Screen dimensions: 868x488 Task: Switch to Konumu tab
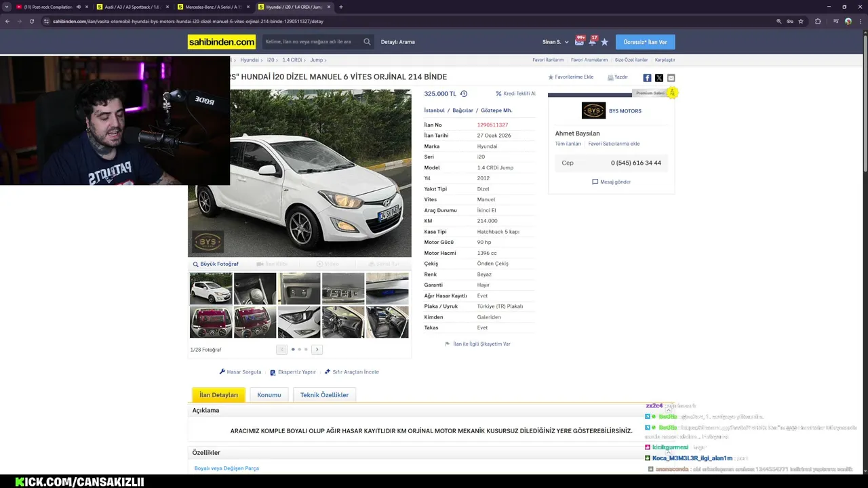(x=269, y=395)
